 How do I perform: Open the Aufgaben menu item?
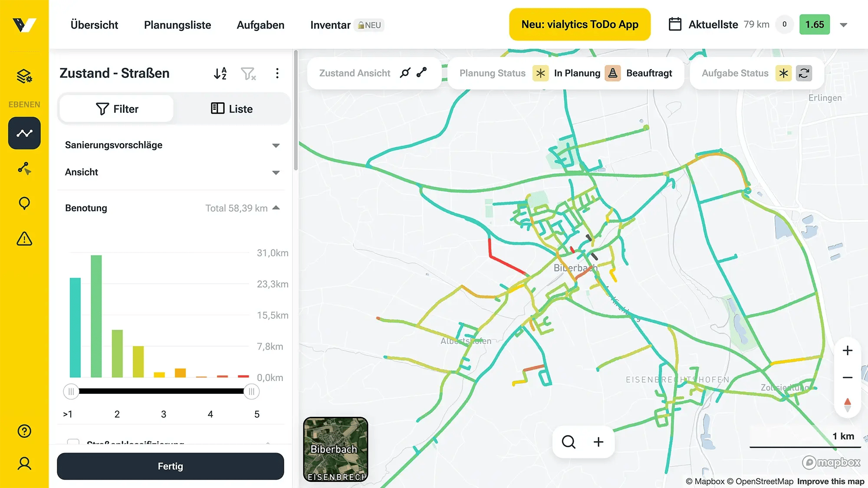pos(260,25)
